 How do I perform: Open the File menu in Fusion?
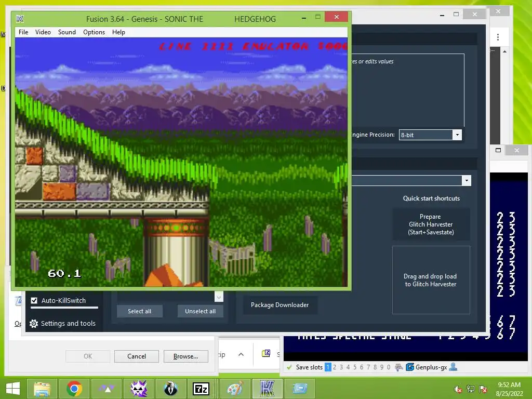point(23,32)
